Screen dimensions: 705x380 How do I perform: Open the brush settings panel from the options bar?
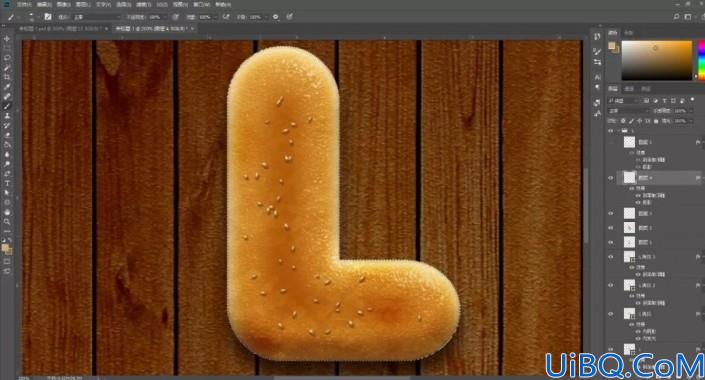pos(48,17)
